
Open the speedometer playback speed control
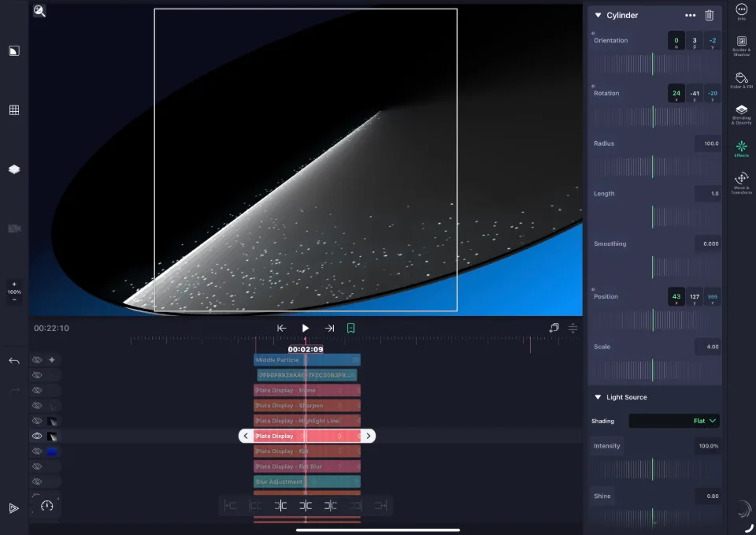pyautogui.click(x=46, y=506)
